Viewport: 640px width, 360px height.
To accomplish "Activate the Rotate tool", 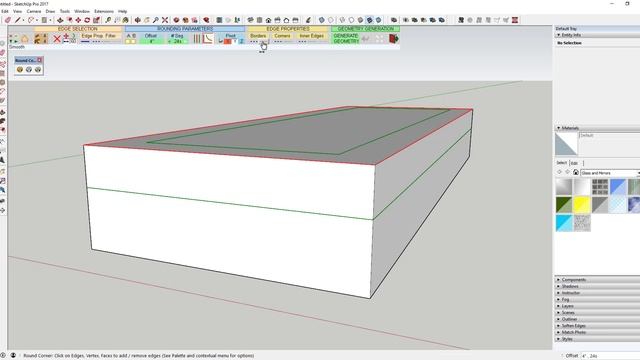I will coord(87,20).
